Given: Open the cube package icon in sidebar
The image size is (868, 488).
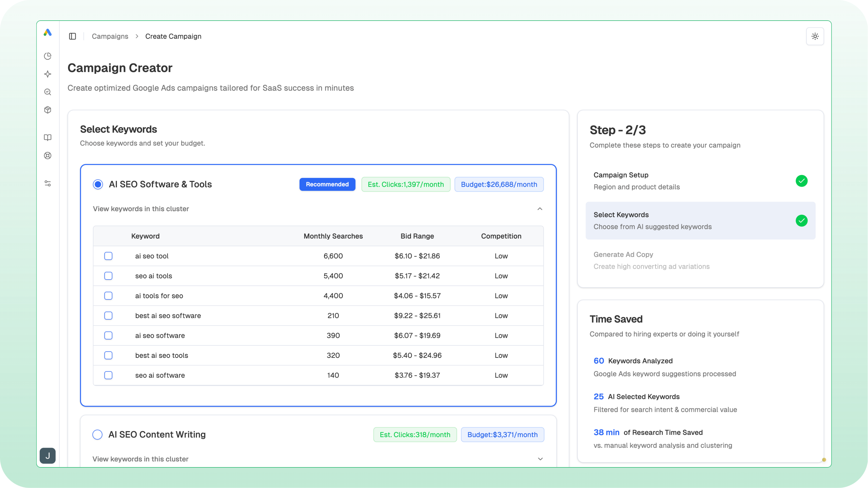Looking at the screenshot, I should 47,110.
